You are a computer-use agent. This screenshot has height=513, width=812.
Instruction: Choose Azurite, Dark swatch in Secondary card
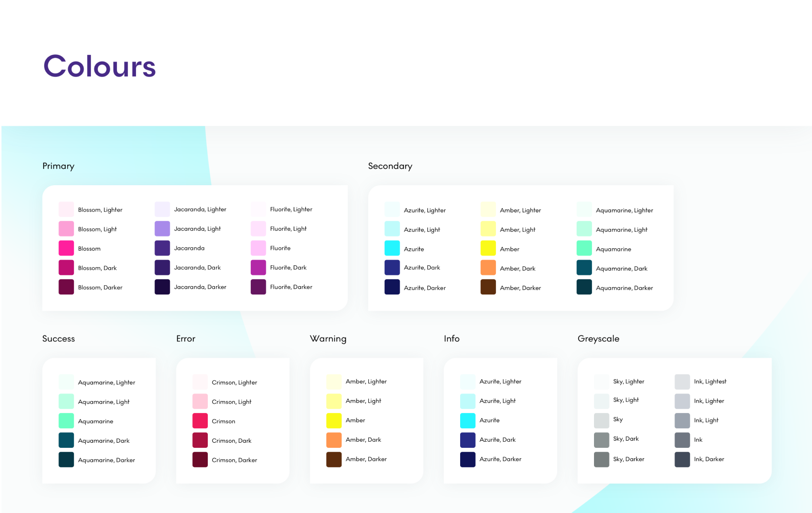(x=392, y=268)
